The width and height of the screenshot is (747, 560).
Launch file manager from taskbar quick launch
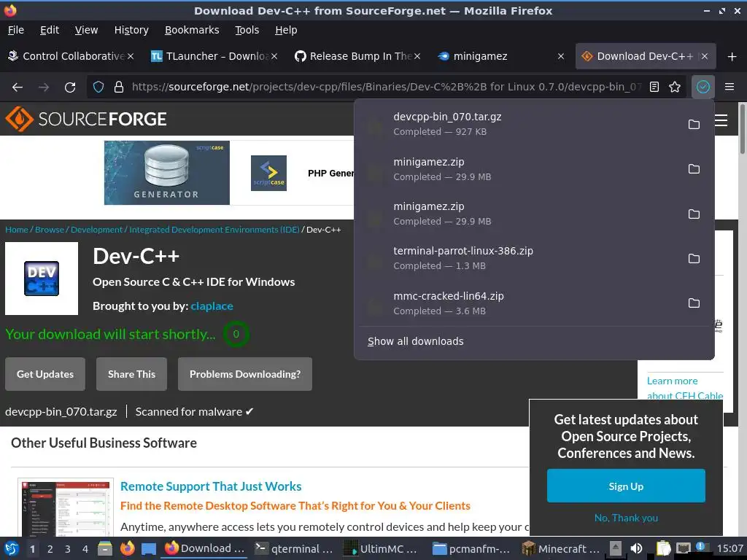(x=105, y=548)
